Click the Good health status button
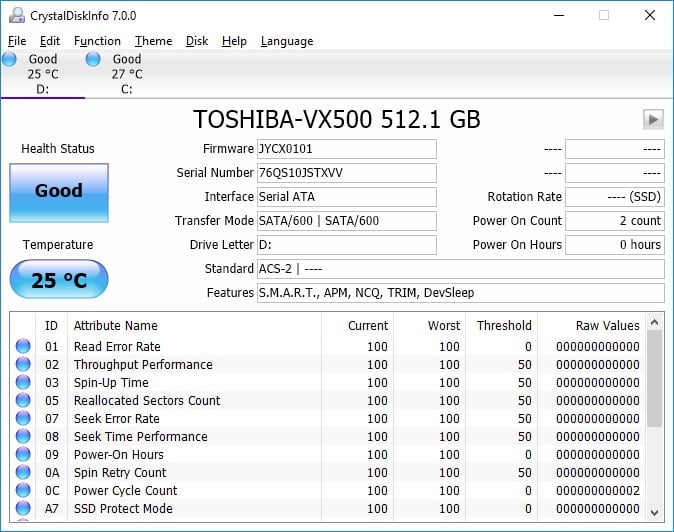 (x=59, y=193)
